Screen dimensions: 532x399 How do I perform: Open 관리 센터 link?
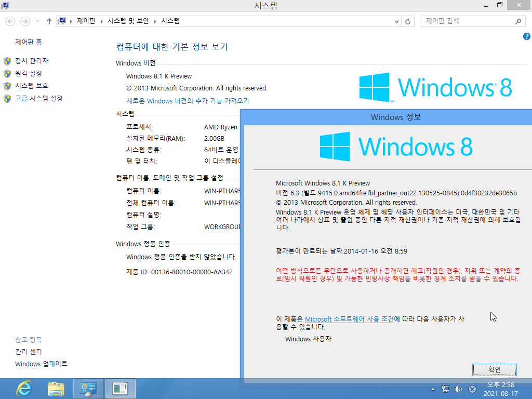pyautogui.click(x=29, y=352)
